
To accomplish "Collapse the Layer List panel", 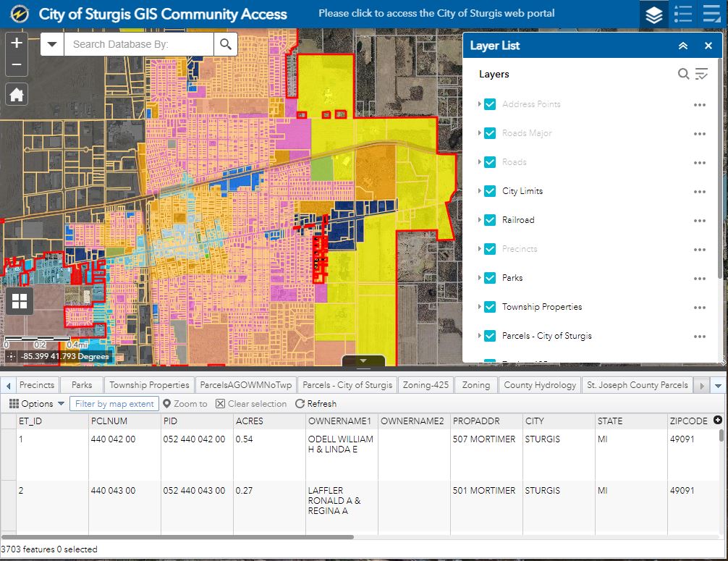I will (x=682, y=46).
